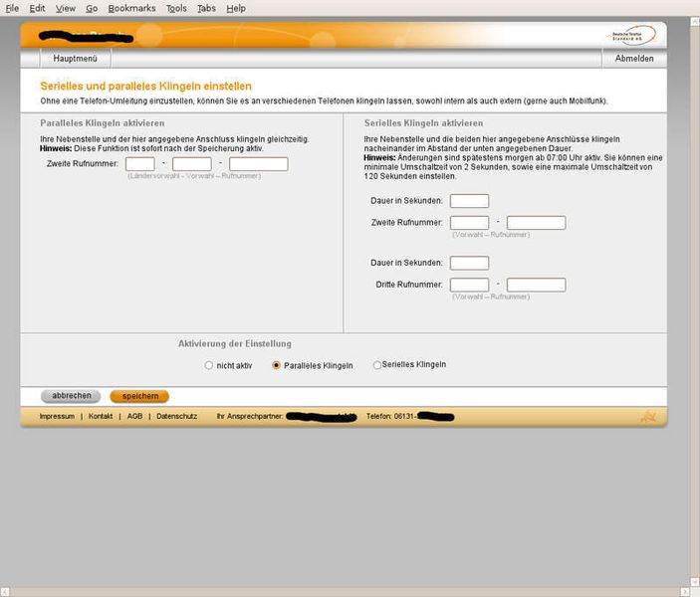The width and height of the screenshot is (700, 597).
Task: Click the speichern button
Action: pos(139,396)
